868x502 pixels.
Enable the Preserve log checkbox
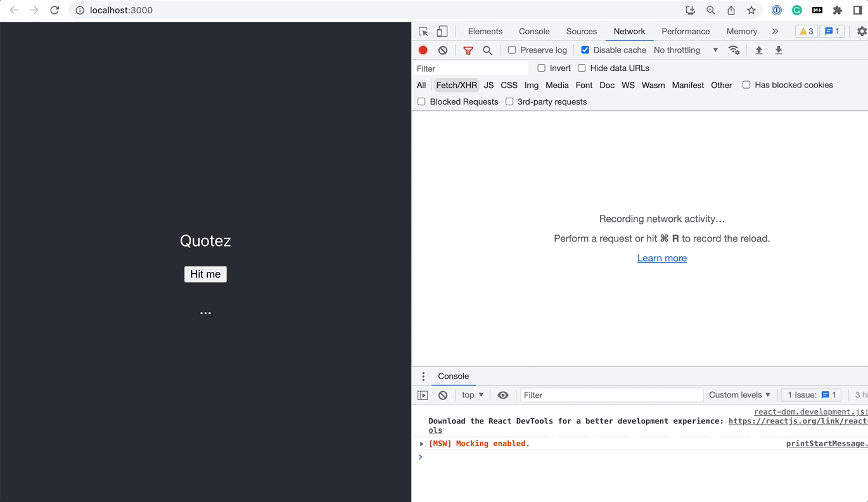512,50
